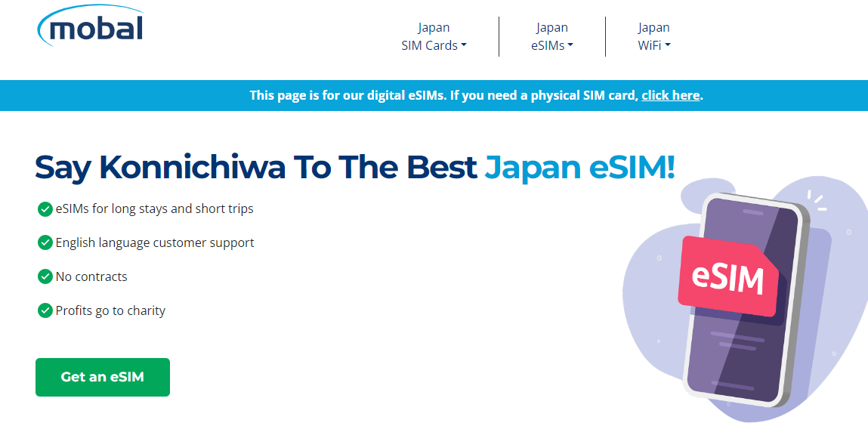The height and width of the screenshot is (423, 868).
Task: Click the pink eSIM card graphic
Action: [x=728, y=277]
